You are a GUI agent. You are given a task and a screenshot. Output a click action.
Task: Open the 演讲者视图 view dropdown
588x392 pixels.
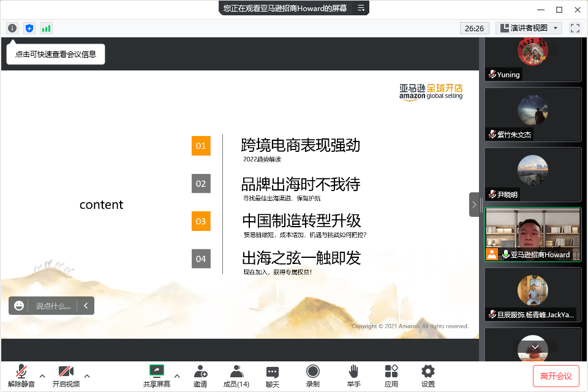529,28
